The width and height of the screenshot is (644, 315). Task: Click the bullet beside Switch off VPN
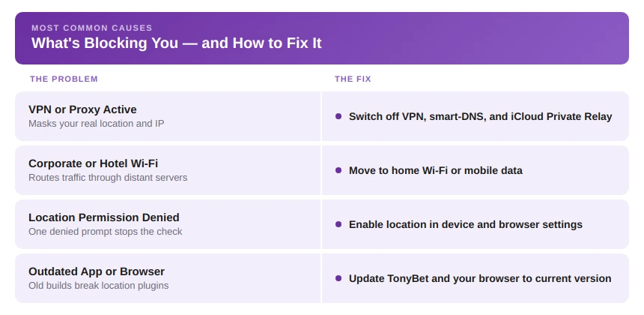pyautogui.click(x=338, y=116)
